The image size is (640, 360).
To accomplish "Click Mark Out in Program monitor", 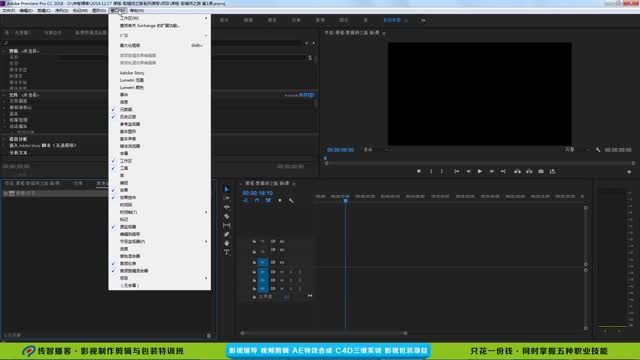I will coord(442,171).
